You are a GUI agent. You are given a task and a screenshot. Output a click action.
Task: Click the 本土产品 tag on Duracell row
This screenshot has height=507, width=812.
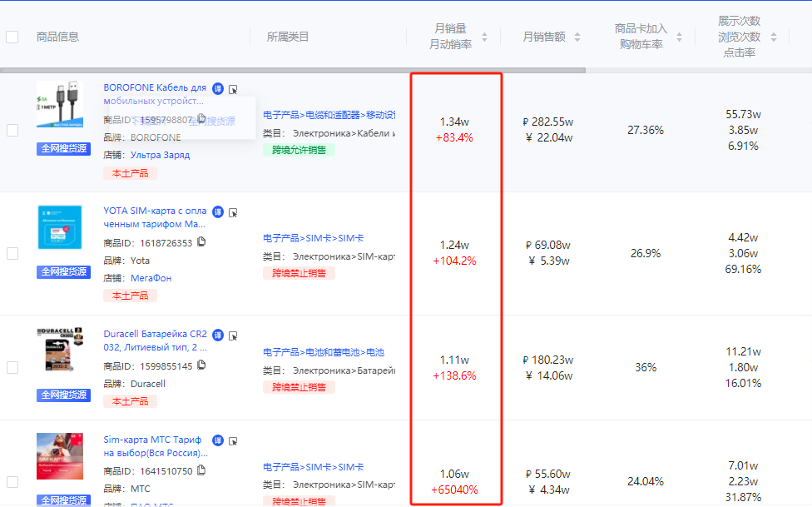(x=130, y=402)
